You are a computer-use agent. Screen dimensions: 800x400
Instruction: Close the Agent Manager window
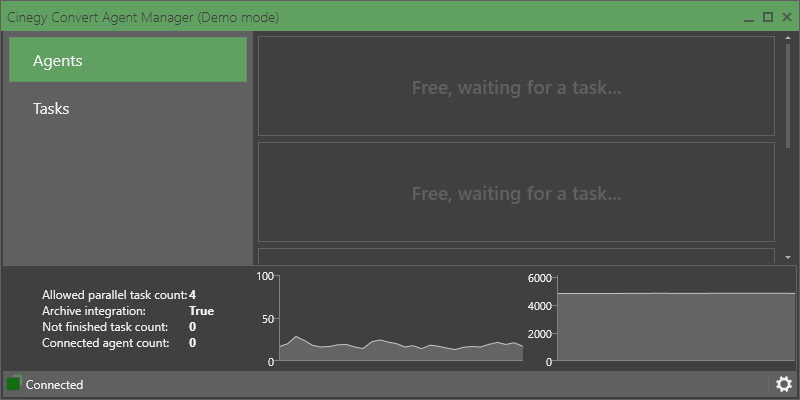tap(787, 17)
